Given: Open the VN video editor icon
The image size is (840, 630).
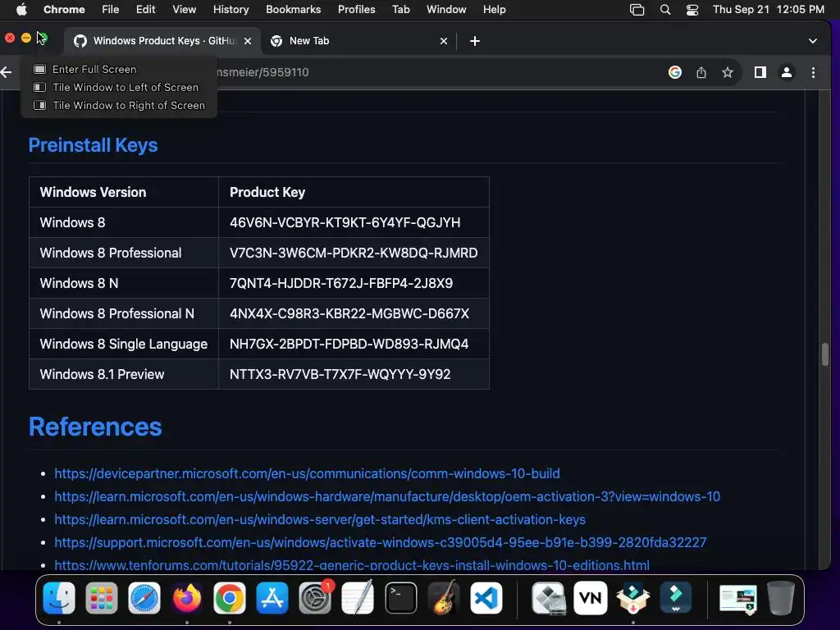Looking at the screenshot, I should tap(591, 598).
